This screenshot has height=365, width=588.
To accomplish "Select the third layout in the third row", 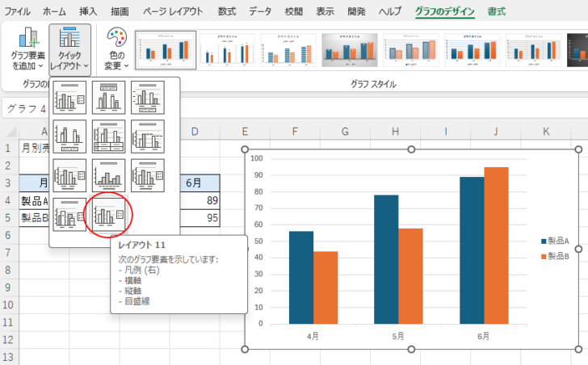I will click(x=148, y=175).
